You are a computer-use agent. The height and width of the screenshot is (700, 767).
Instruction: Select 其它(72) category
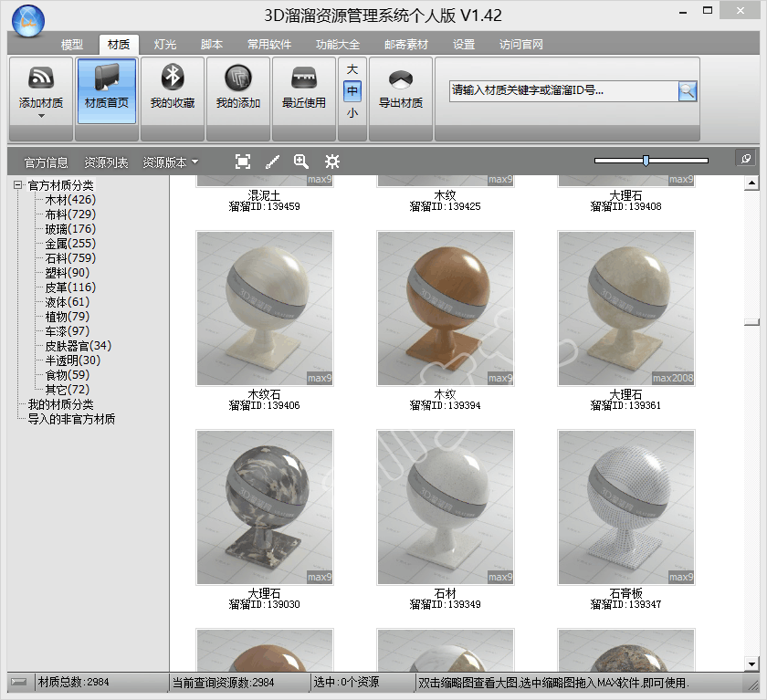[x=68, y=390]
